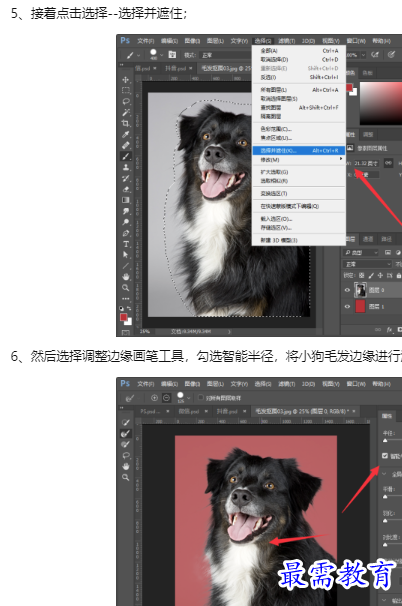The height and width of the screenshot is (606, 402).
Task: Select Hand tool in upper screenshot toolbar
Action: tap(126, 277)
